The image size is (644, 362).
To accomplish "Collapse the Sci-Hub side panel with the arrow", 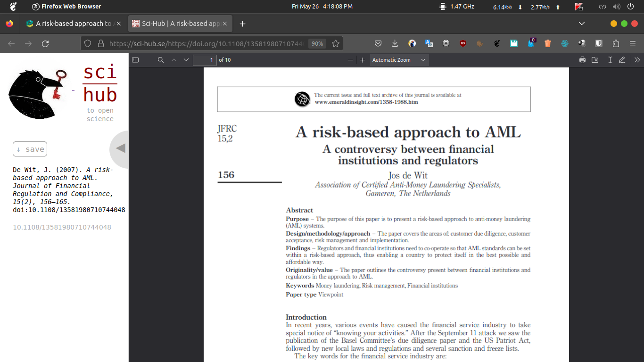I will 121,149.
